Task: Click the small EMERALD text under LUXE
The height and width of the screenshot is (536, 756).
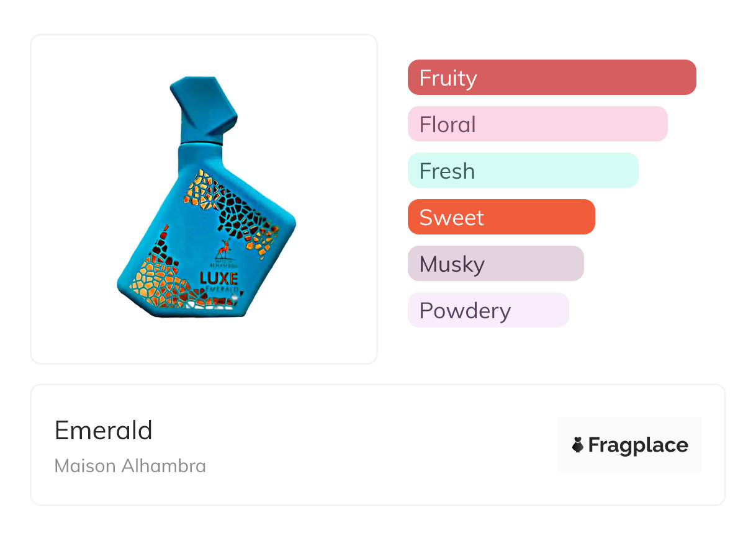Action: 222,289
